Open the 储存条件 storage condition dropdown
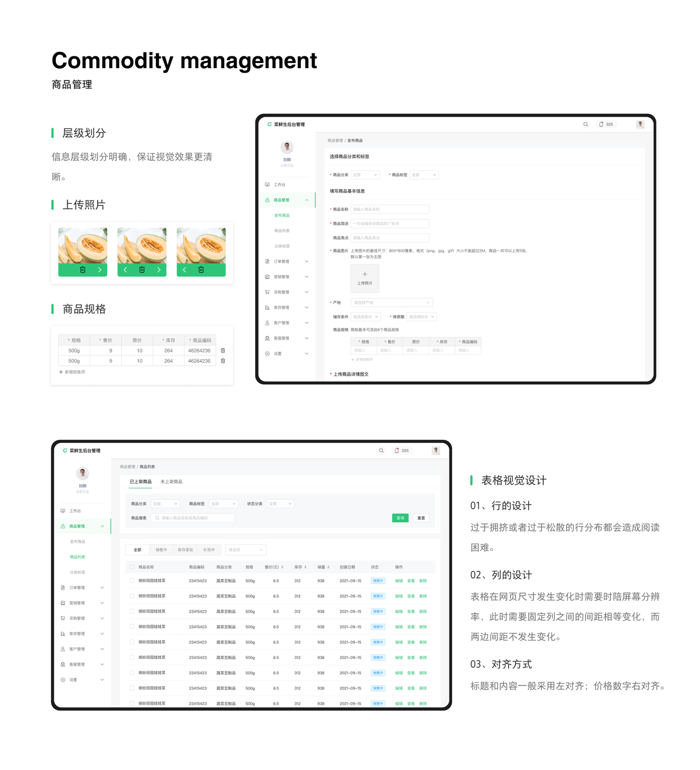This screenshot has width=700, height=770. tap(365, 317)
